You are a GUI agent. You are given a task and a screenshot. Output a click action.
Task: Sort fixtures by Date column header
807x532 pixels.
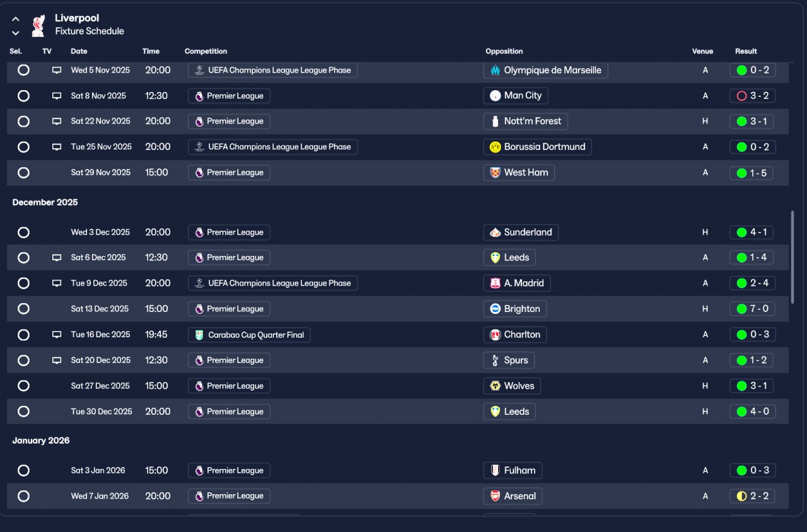click(x=79, y=51)
